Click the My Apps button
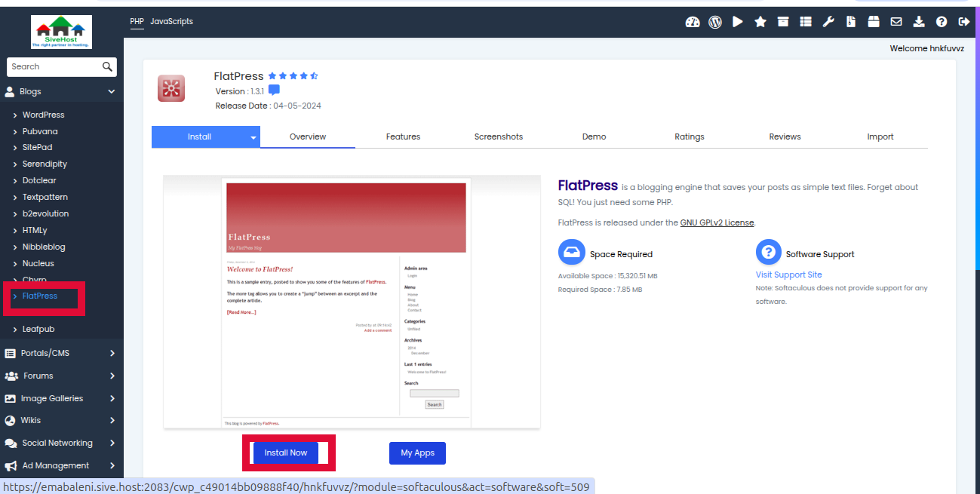Image resolution: width=980 pixels, height=494 pixels. click(x=417, y=453)
